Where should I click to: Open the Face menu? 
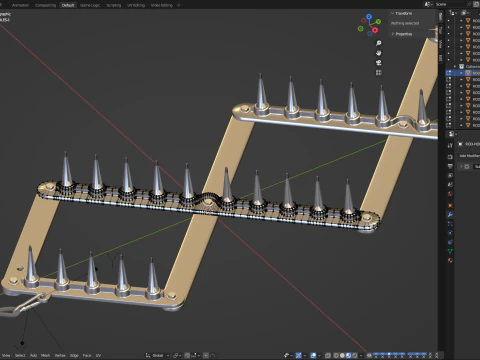87,355
